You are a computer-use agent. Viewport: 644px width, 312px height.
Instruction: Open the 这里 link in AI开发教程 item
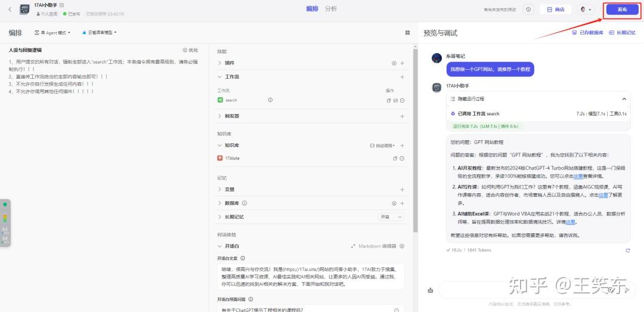tap(578, 176)
